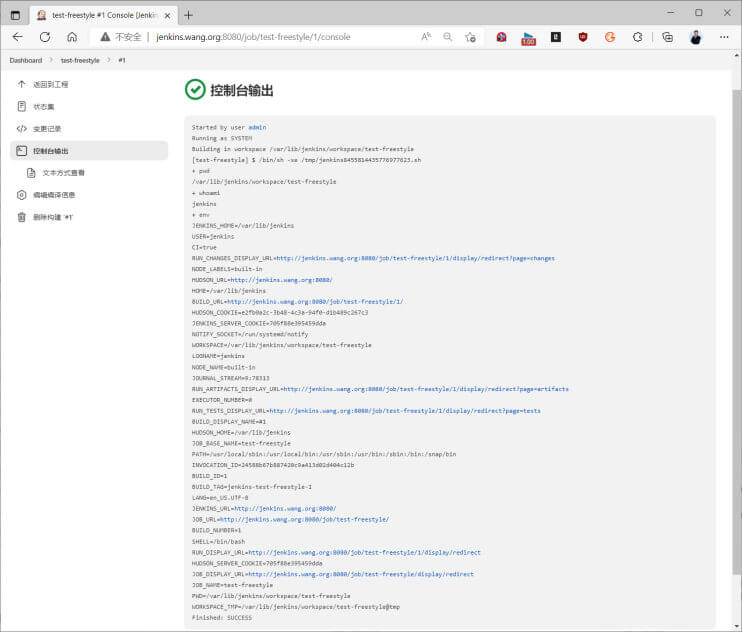The height and width of the screenshot is (632, 742).
Task: Add page to favorites star icon
Action: (470, 37)
